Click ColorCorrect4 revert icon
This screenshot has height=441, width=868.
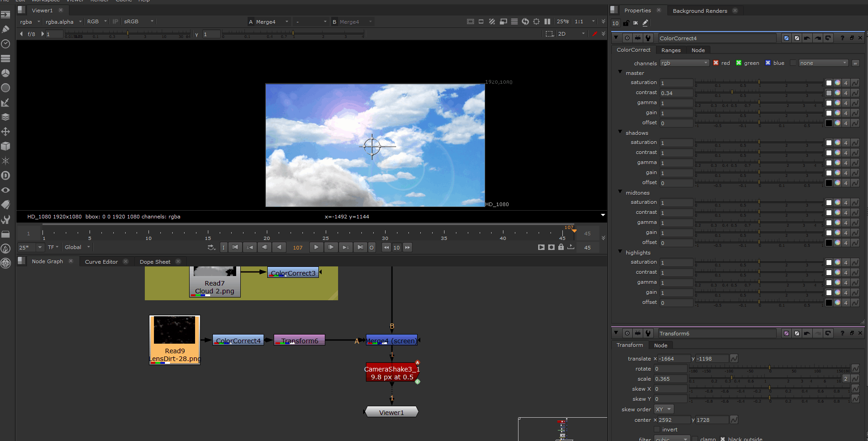pyautogui.click(x=828, y=38)
